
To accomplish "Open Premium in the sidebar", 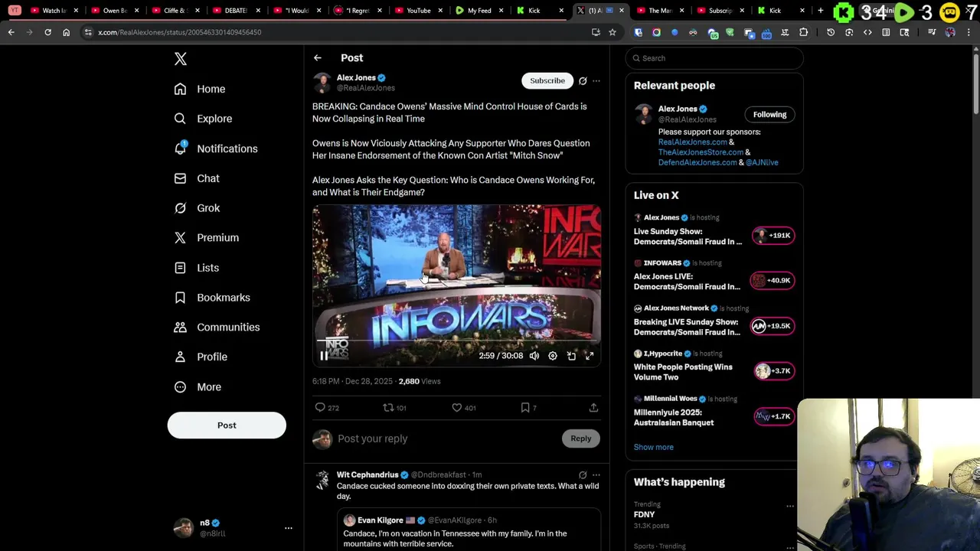I will (207, 238).
